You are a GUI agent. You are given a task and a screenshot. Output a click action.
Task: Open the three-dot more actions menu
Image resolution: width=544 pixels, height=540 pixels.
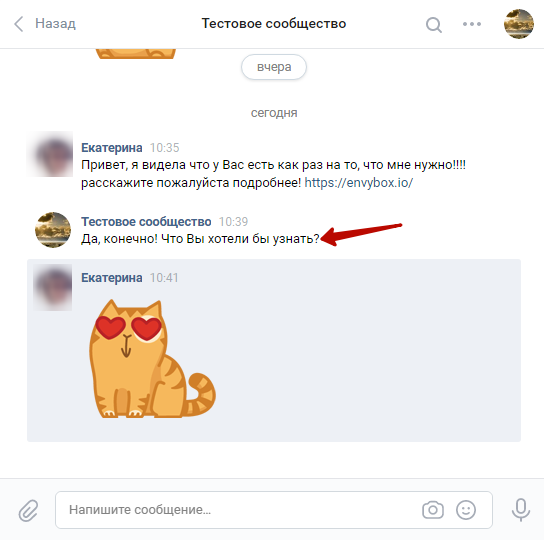[472, 24]
